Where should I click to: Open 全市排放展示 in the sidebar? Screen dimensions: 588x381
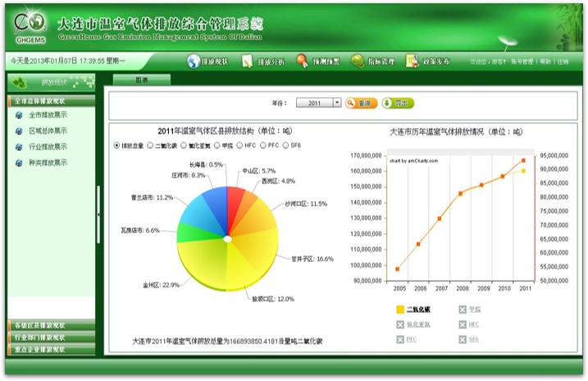coord(48,116)
